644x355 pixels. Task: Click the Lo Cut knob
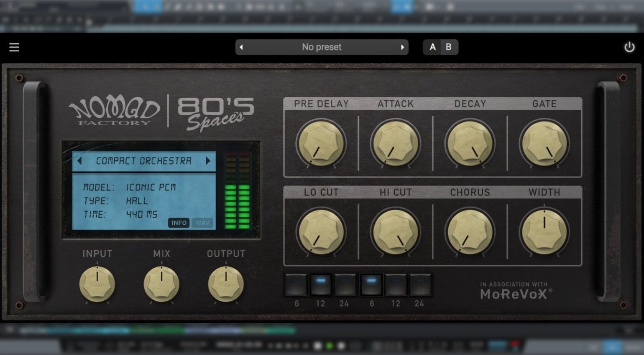coord(321,232)
